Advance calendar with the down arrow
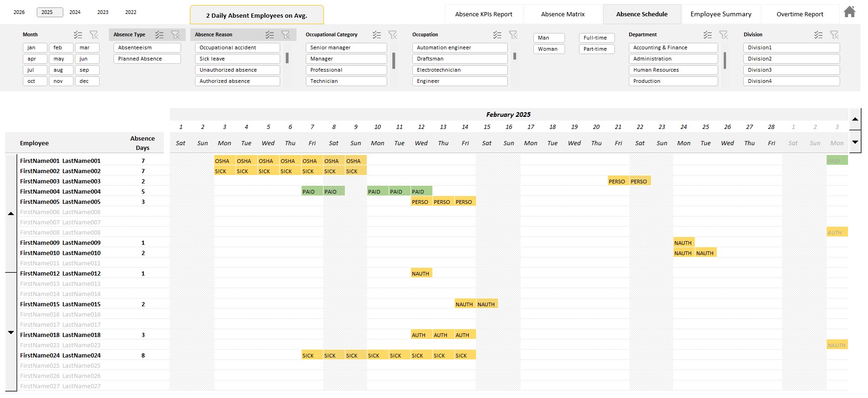868x398 pixels. tap(855, 142)
